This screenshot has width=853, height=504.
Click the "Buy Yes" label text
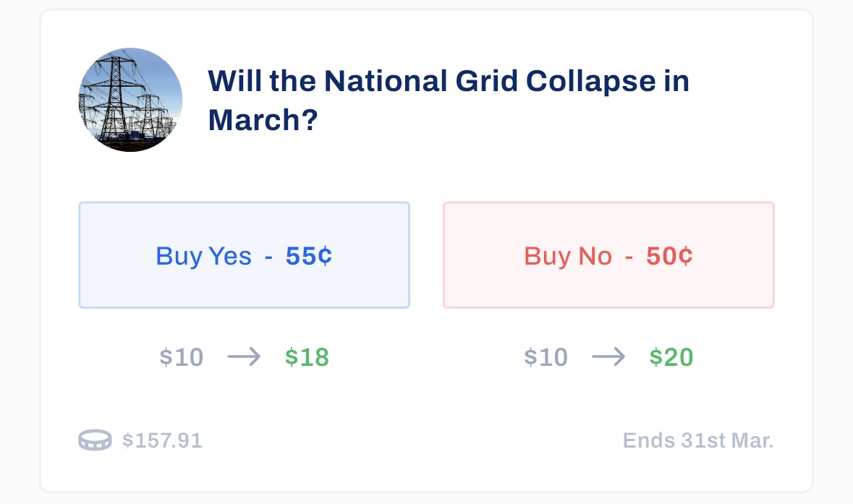click(x=204, y=256)
